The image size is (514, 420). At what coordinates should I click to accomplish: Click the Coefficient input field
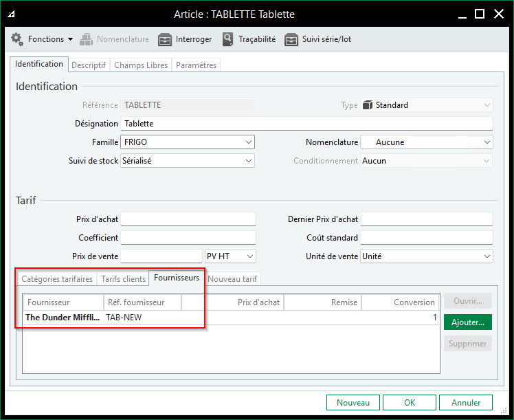pyautogui.click(x=188, y=238)
